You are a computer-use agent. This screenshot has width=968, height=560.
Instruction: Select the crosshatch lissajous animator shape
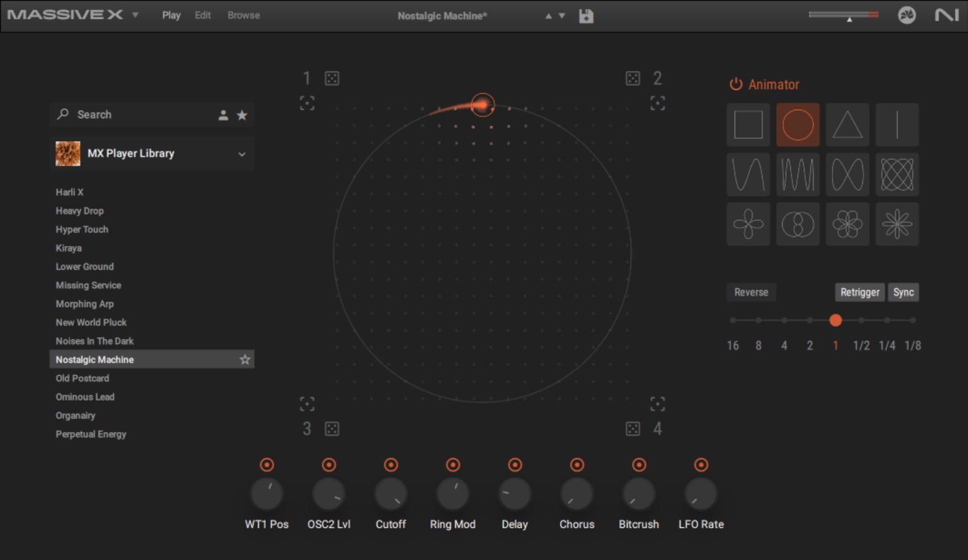(x=897, y=175)
